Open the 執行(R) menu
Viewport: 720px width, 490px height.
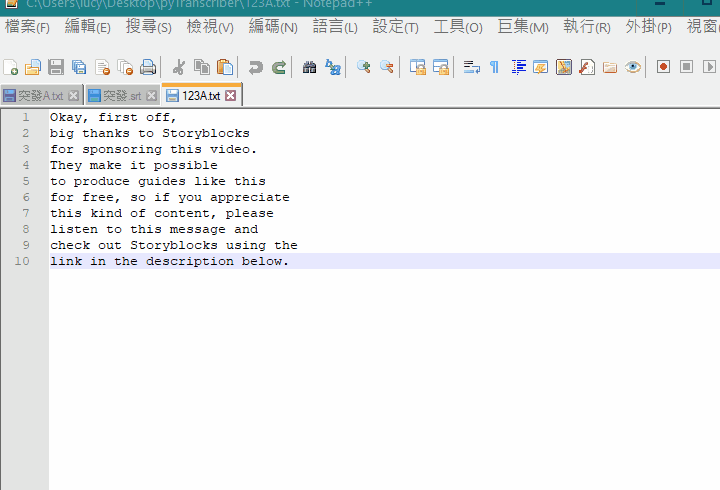(587, 27)
